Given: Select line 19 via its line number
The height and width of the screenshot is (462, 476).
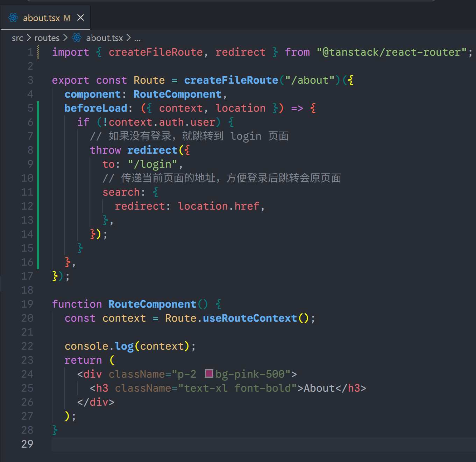Looking at the screenshot, I should tap(27, 304).
